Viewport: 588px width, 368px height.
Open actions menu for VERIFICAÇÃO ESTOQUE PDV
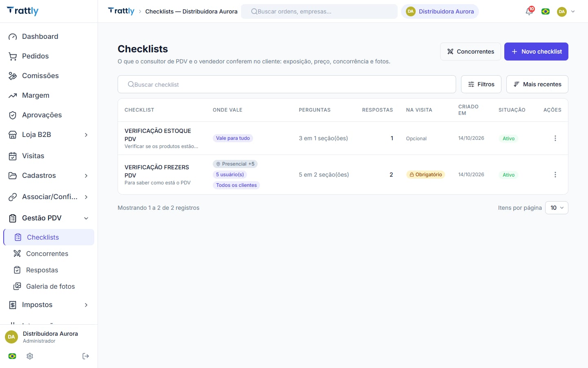coord(555,138)
